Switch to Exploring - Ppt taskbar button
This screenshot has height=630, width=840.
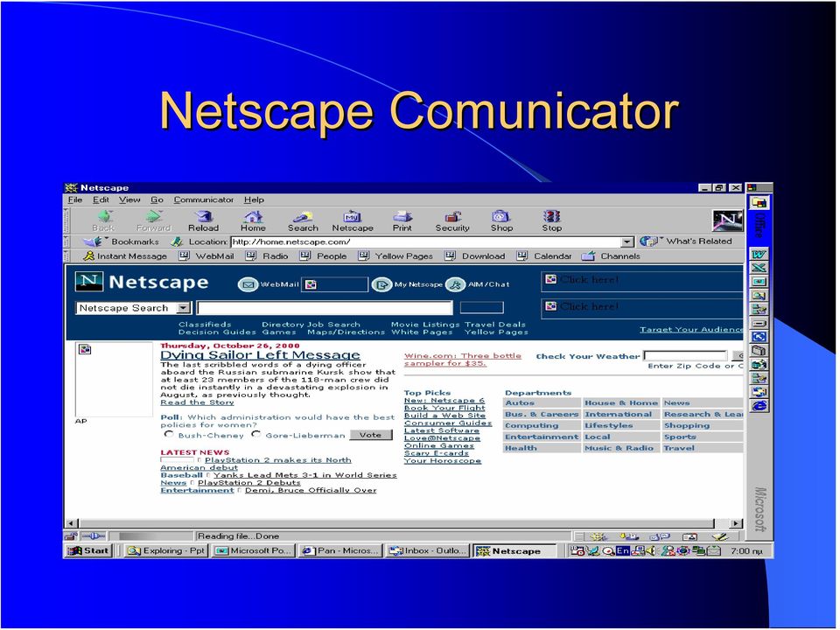coord(166,550)
